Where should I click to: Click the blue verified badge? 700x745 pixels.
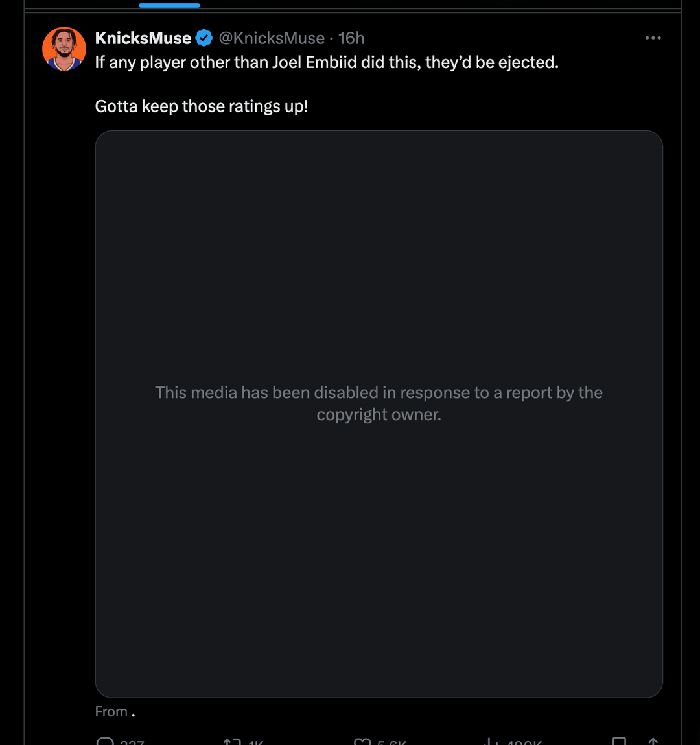(204, 38)
